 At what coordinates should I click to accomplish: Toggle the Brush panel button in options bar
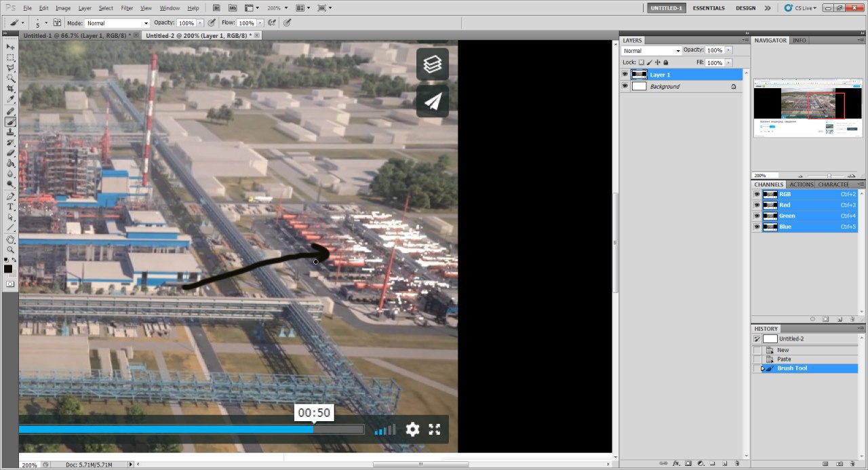pyautogui.click(x=57, y=22)
